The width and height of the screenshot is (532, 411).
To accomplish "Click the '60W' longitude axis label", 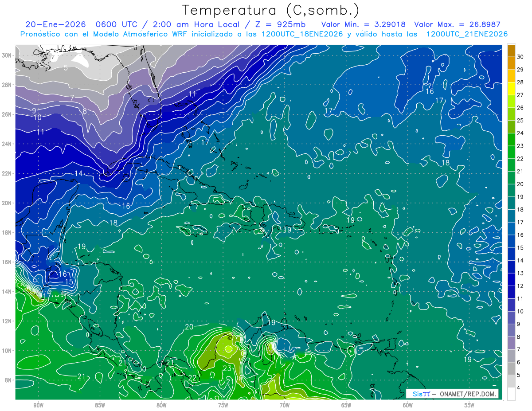I will 408,405.
